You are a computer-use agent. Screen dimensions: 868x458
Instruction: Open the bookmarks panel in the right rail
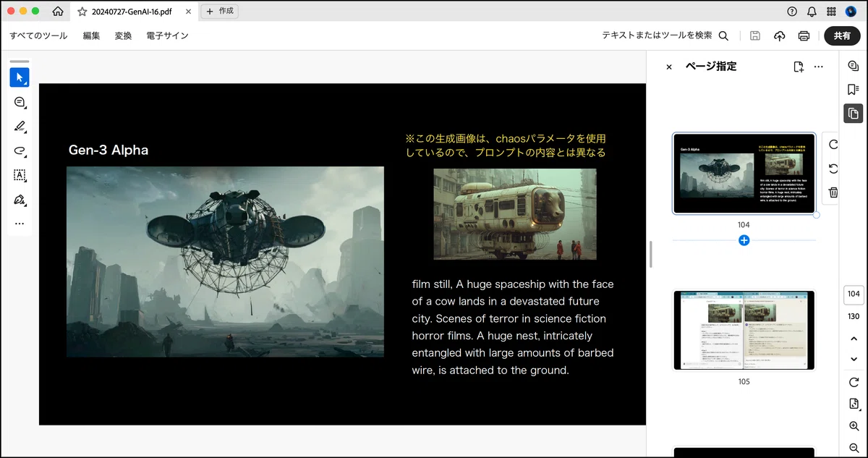[x=853, y=89]
